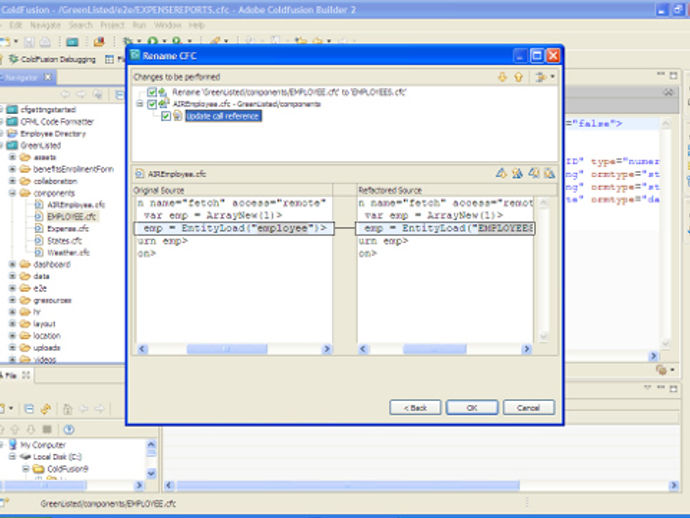Select EMPLOYEE.cfc in Navigator
690x518 pixels.
[x=71, y=217]
